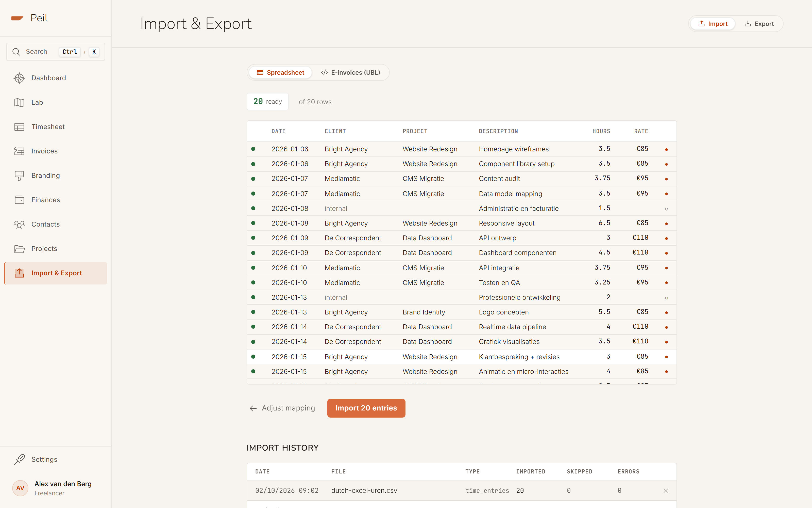This screenshot has width=812, height=508.
Task: Select the Branding paint roller icon
Action: click(19, 176)
